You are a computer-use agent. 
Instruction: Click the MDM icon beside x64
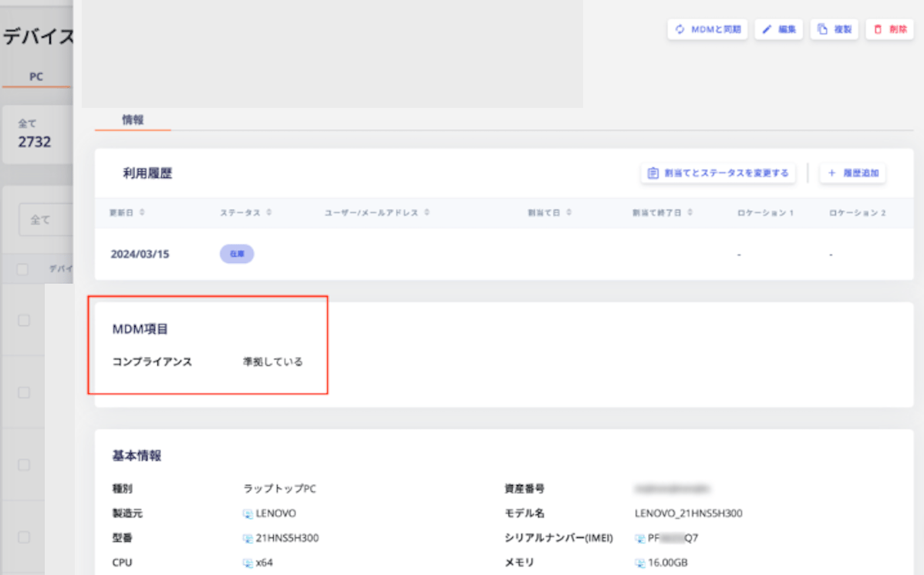(248, 563)
